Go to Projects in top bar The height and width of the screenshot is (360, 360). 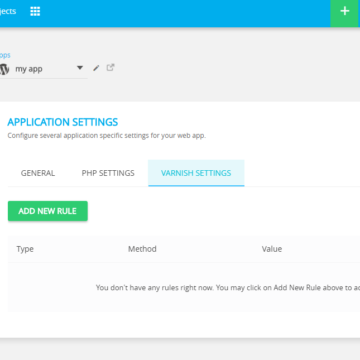[x=7, y=11]
